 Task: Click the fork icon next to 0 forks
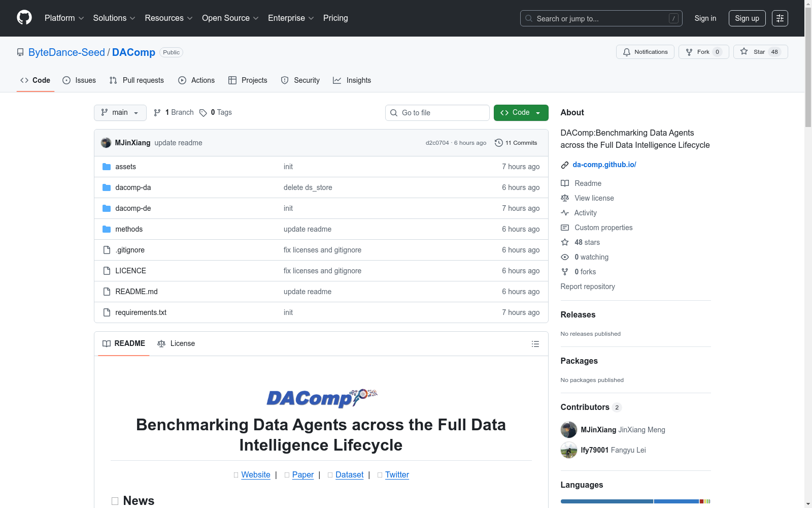tap(565, 272)
